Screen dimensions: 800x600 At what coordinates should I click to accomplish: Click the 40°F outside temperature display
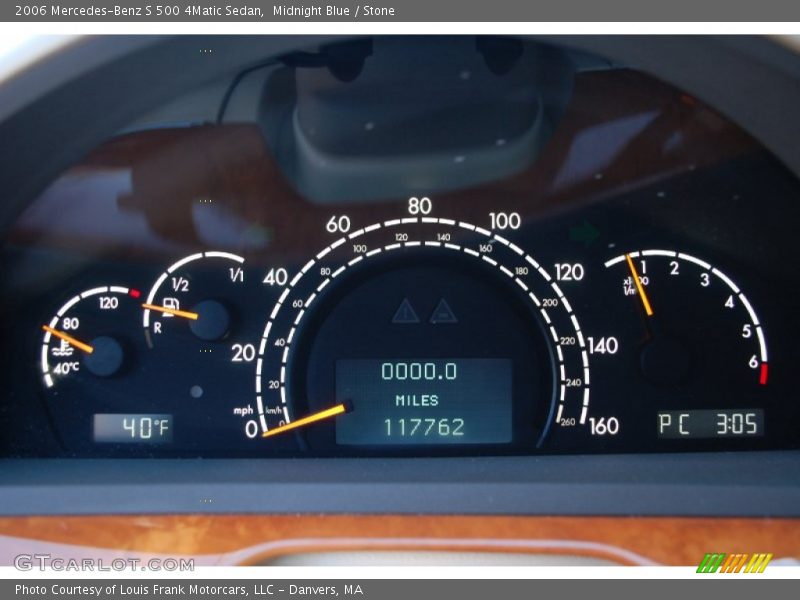pos(134,428)
